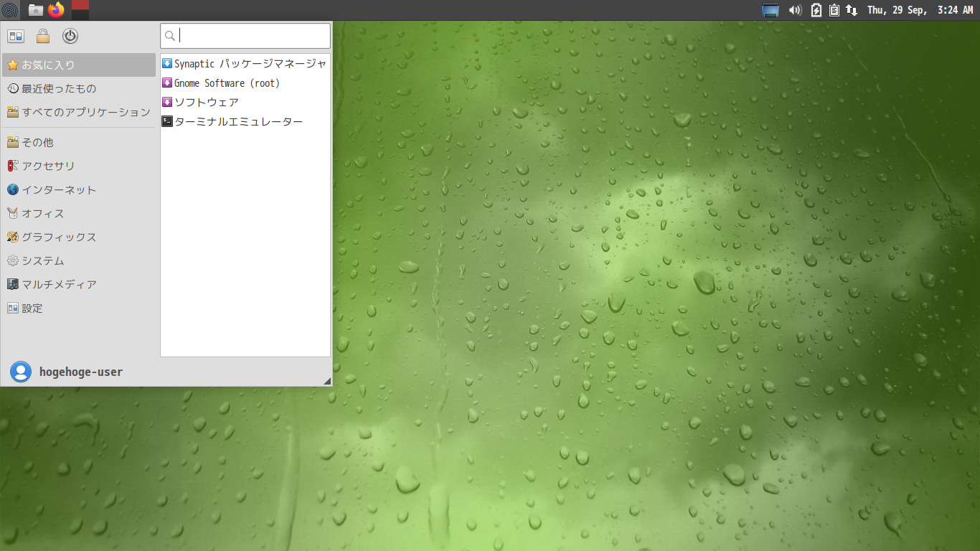Open the グラフィックス graphics category
This screenshot has height=551, width=980.
[79, 237]
